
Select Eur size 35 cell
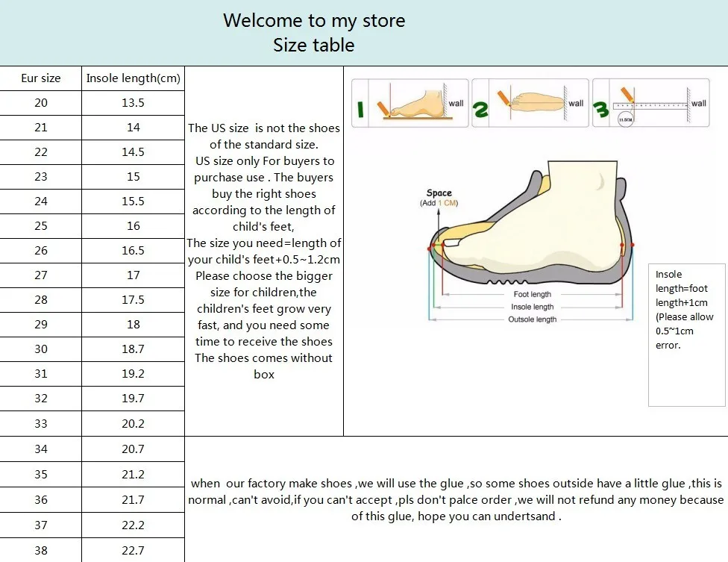pos(41,474)
